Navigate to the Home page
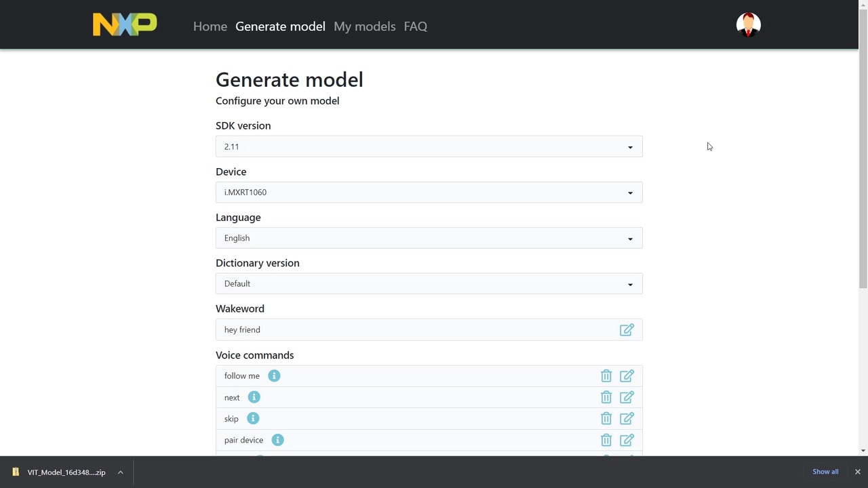Image resolution: width=868 pixels, height=488 pixels. 210,26
